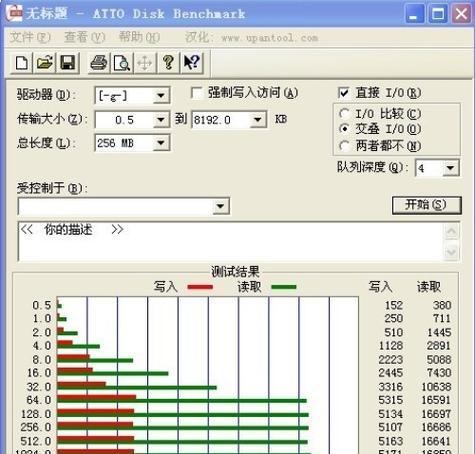
Task: Select I/O 比较 radio option
Action: [344, 114]
